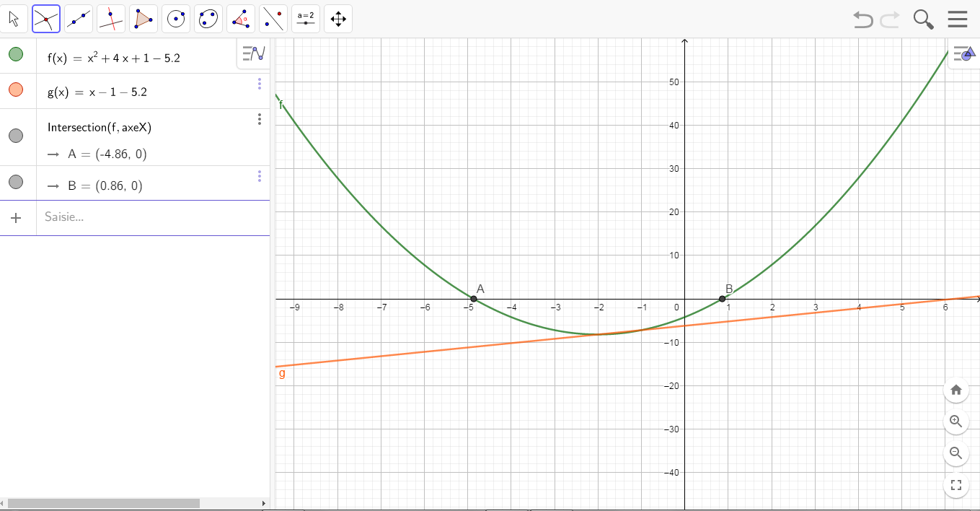Open three-dot menu for Intersection row
980x511 pixels.
[260, 119]
